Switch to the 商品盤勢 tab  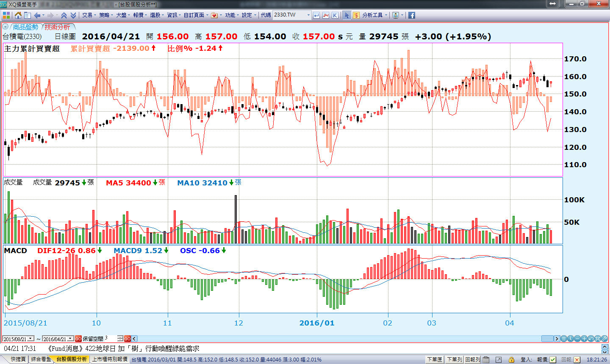tap(25, 27)
